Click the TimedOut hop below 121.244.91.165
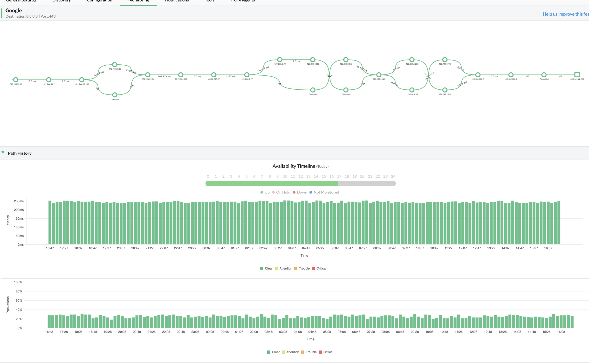This screenshot has width=589, height=364. pos(115,94)
